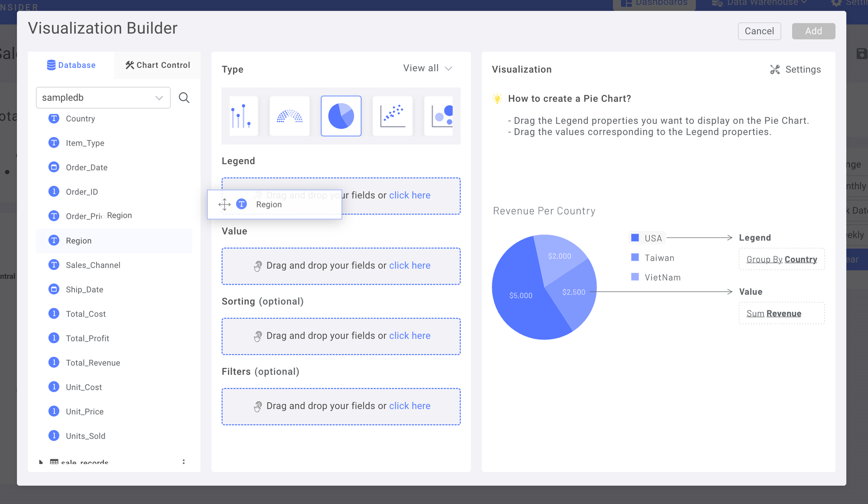Expand View all chart types
The width and height of the screenshot is (868, 504).
point(427,68)
